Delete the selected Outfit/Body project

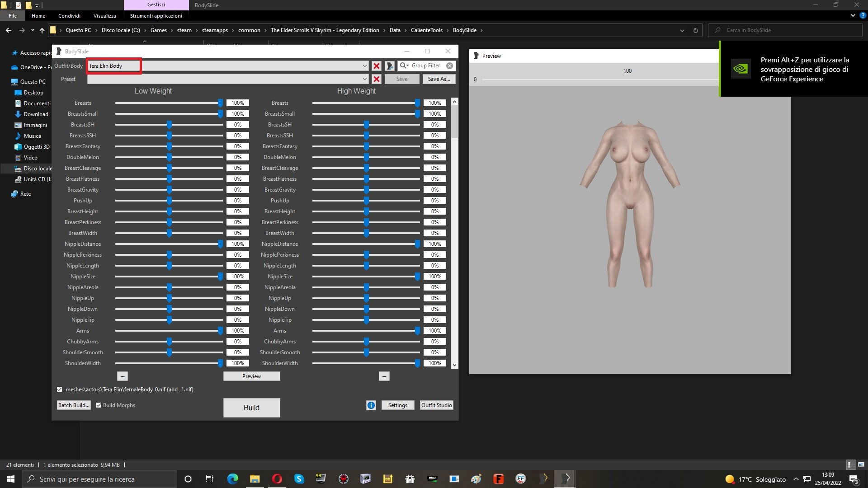pos(376,66)
